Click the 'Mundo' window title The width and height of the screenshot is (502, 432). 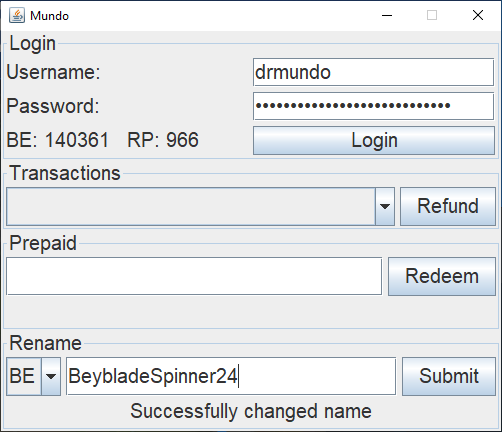[49, 16]
